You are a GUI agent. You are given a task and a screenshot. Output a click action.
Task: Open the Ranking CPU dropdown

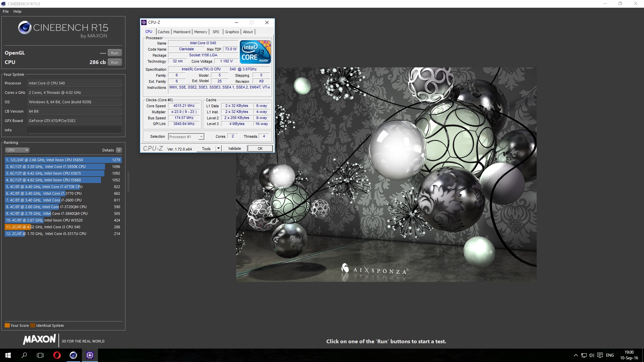coord(17,150)
